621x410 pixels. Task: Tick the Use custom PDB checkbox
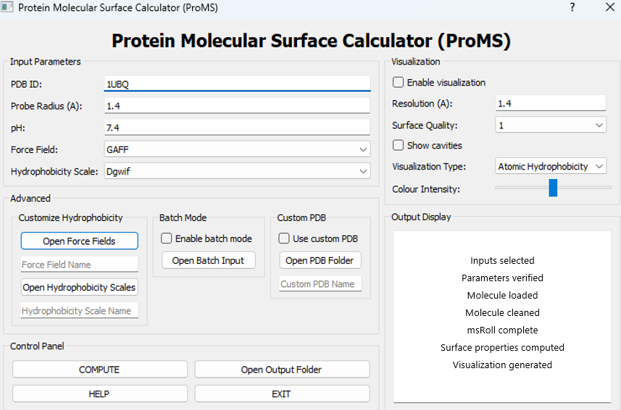(x=285, y=238)
